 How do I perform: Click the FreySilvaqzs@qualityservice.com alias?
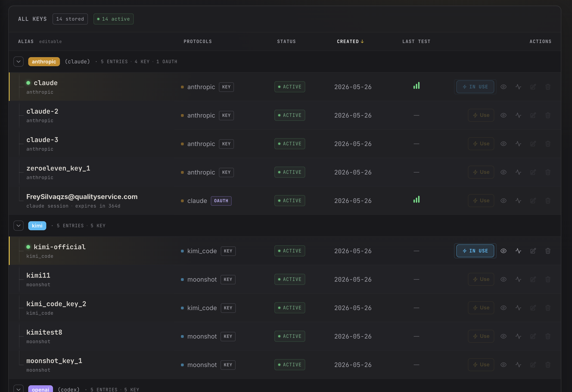click(82, 197)
